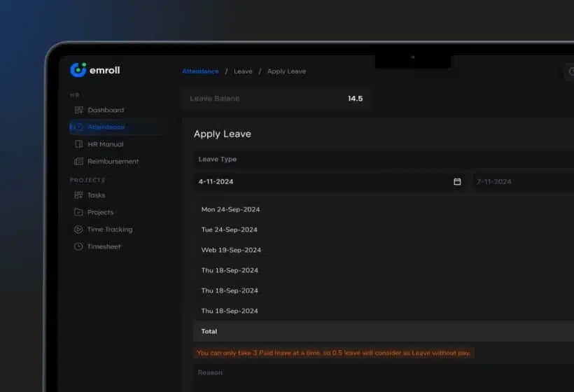Viewport: 574px width, 392px height.
Task: Click the Reason input field
Action: [x=384, y=379]
